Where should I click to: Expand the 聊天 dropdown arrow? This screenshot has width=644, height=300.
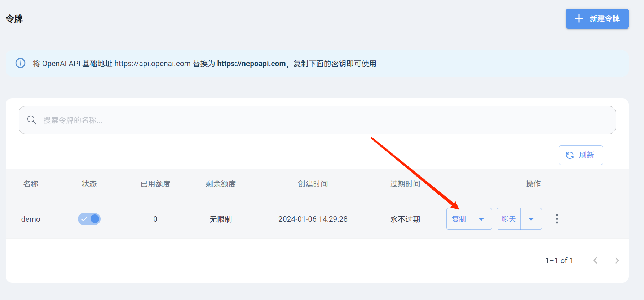(531, 219)
